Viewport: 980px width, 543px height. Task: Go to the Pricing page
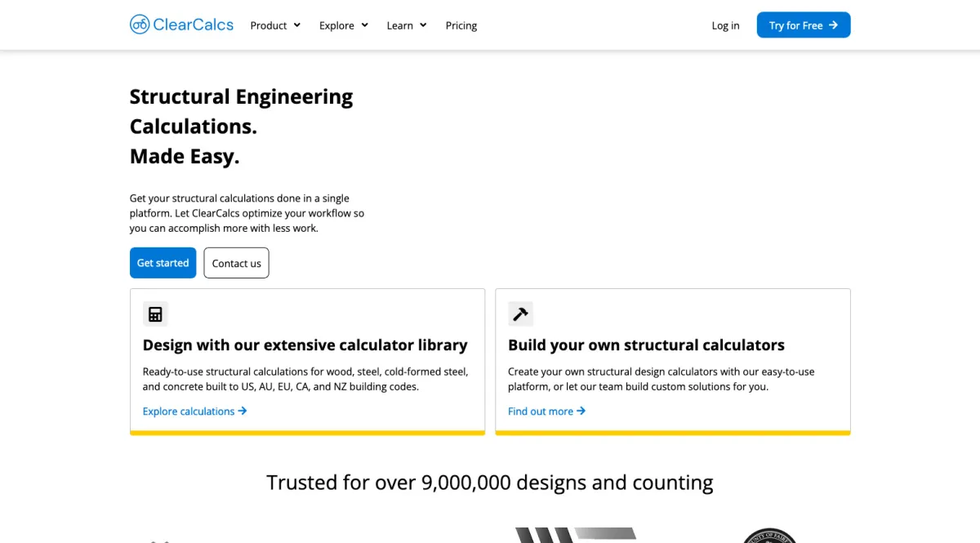[461, 25]
